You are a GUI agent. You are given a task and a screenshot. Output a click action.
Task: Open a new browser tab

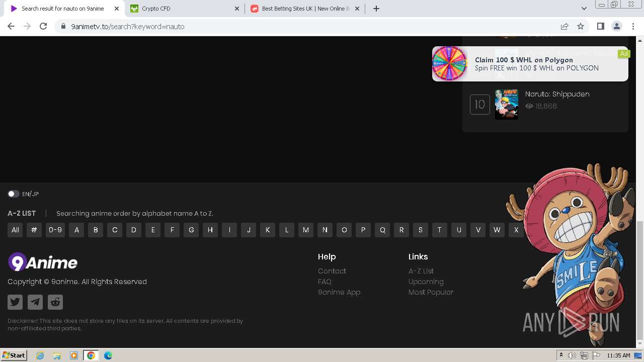click(x=376, y=9)
